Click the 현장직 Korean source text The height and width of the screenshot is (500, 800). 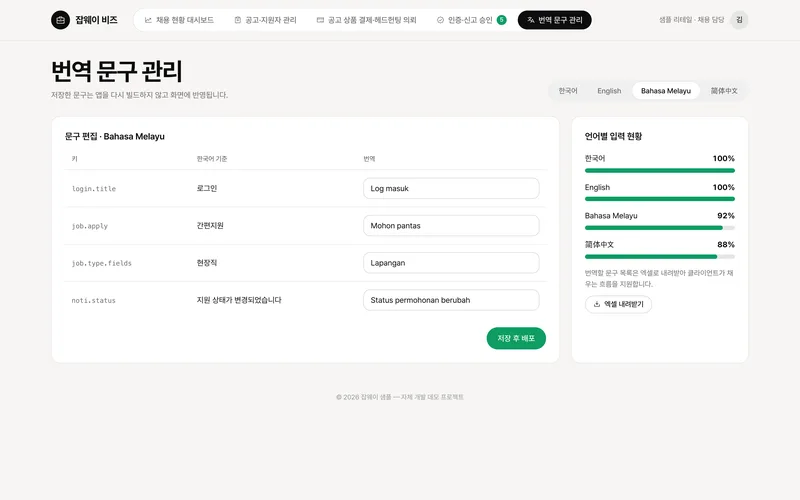[x=207, y=263]
